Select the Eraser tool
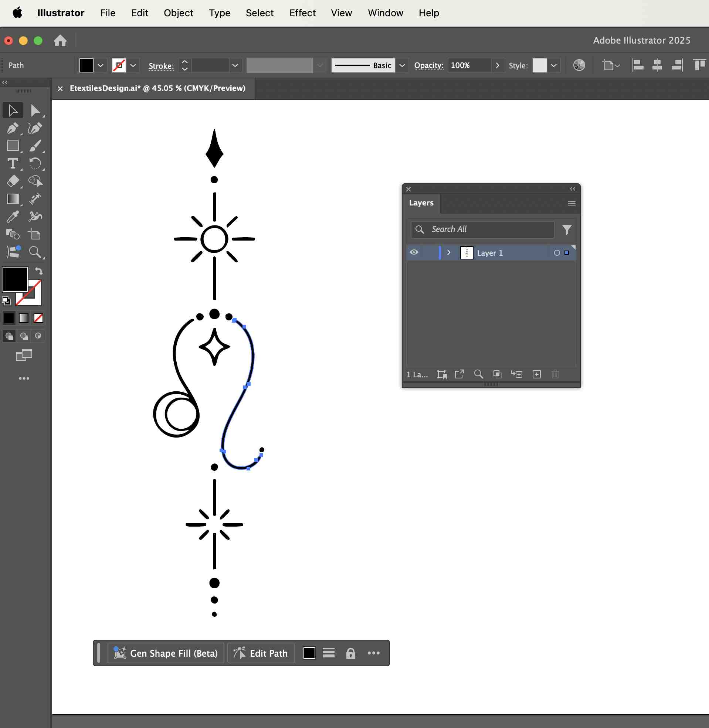 (13, 181)
